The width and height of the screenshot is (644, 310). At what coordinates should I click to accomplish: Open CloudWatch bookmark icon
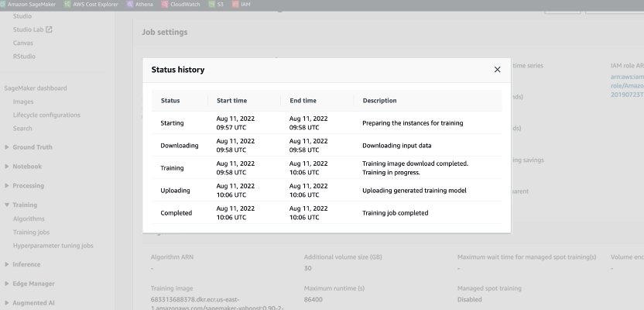[x=165, y=4]
